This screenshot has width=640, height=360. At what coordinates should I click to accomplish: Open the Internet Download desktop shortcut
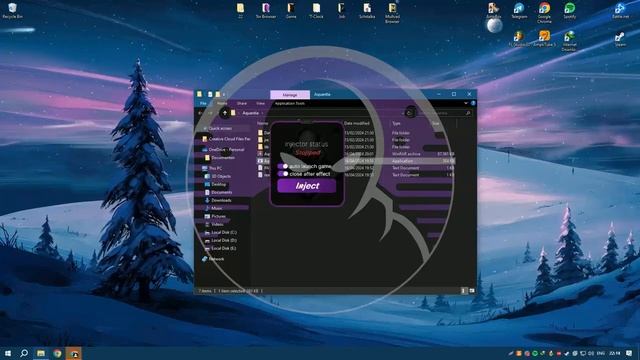point(569,41)
